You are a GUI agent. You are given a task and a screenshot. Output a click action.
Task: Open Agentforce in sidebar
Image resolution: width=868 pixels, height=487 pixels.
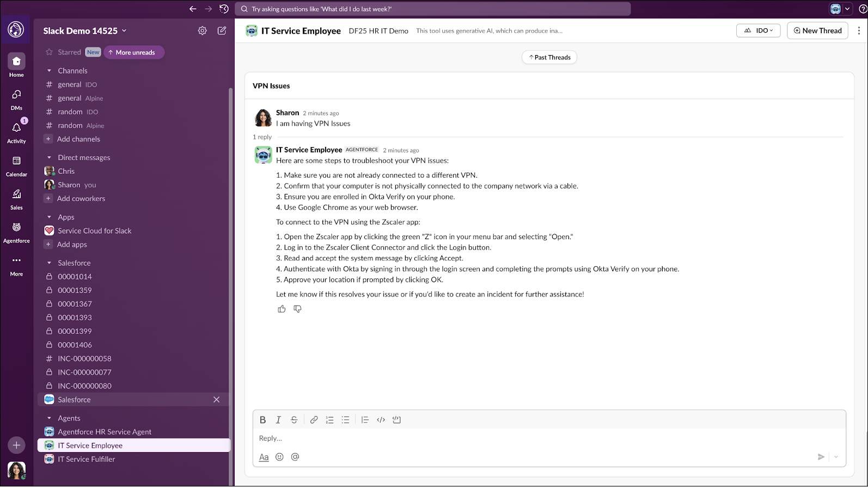pyautogui.click(x=16, y=232)
